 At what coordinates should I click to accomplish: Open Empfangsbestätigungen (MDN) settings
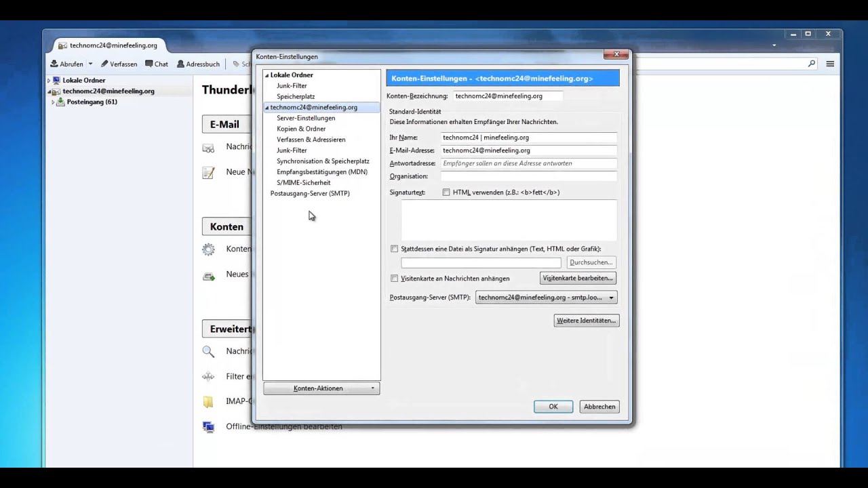(x=322, y=172)
